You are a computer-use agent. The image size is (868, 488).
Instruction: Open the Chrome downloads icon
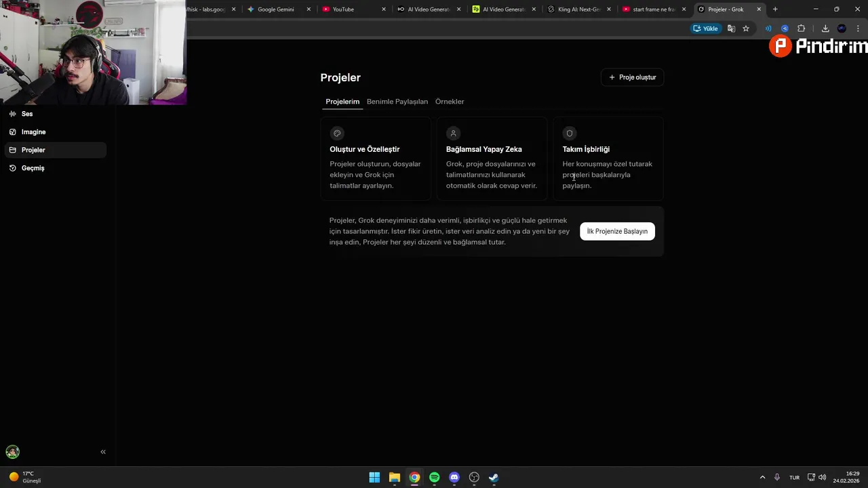[825, 28]
